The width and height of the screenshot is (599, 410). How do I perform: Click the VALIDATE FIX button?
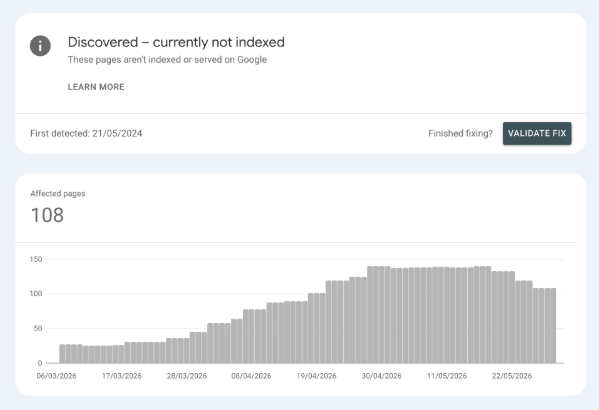[537, 133]
